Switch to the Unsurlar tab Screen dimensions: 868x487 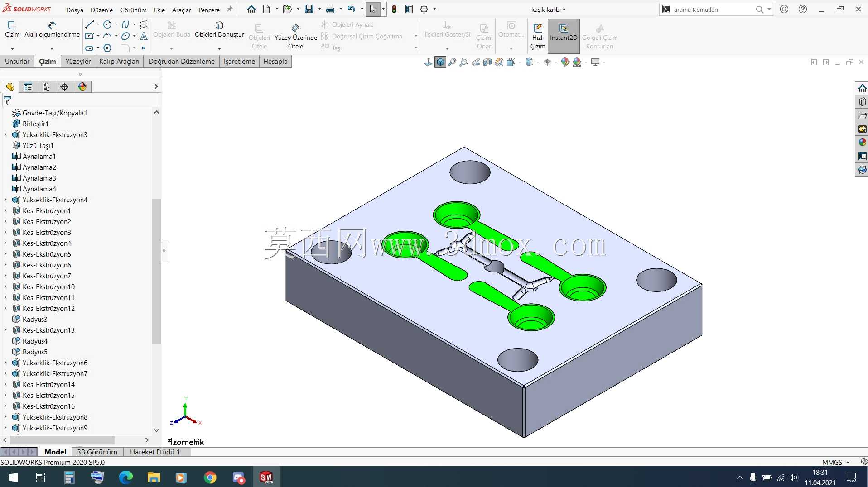pos(17,62)
